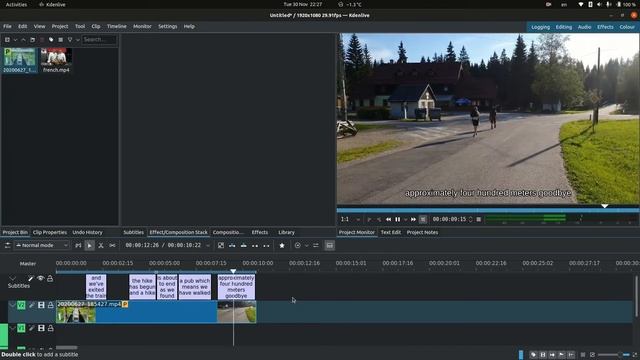Image resolution: width=640 pixels, height=360 pixels.
Task: Open the Timeline menu
Action: [x=117, y=26]
